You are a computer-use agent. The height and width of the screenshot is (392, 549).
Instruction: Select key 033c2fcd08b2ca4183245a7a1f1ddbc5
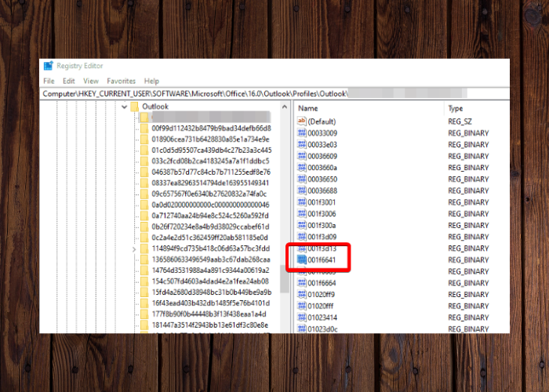pos(210,161)
